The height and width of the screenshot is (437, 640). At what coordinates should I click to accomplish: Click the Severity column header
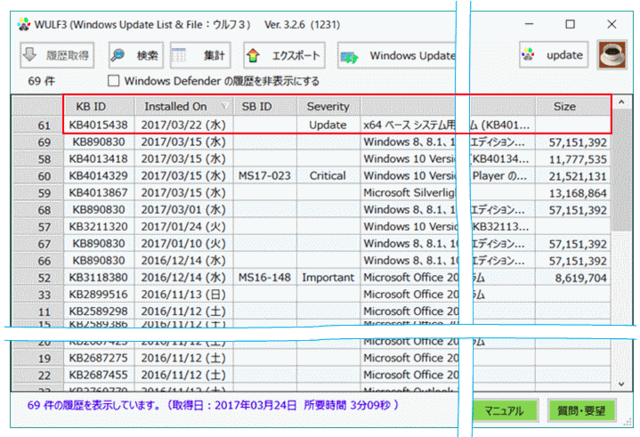pos(328,106)
